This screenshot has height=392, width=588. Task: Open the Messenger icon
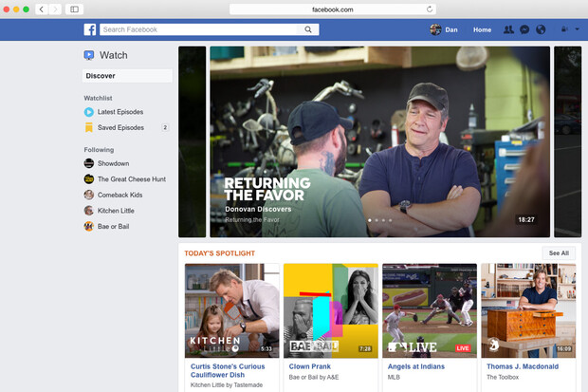524,29
